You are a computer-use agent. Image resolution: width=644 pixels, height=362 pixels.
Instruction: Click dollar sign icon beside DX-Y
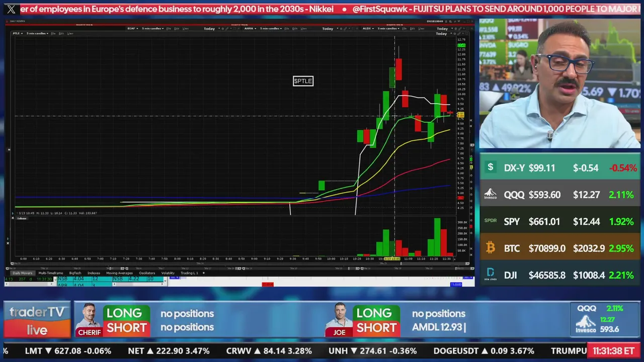point(491,167)
